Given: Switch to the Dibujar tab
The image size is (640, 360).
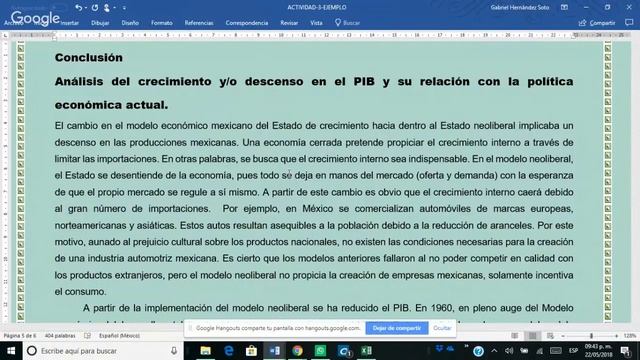Looking at the screenshot, I should coord(100,23).
